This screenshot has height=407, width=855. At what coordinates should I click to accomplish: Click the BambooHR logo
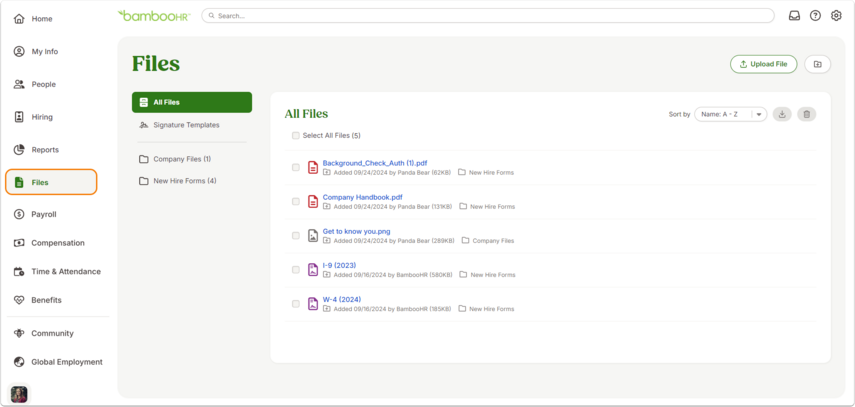pyautogui.click(x=154, y=16)
